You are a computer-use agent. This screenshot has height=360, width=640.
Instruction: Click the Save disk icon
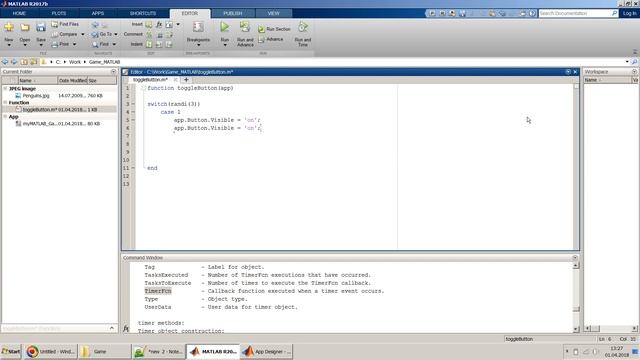41,28
